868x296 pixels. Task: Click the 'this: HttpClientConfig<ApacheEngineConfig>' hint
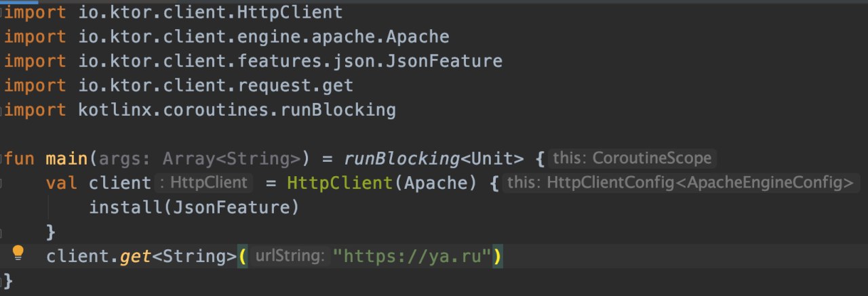(682, 183)
